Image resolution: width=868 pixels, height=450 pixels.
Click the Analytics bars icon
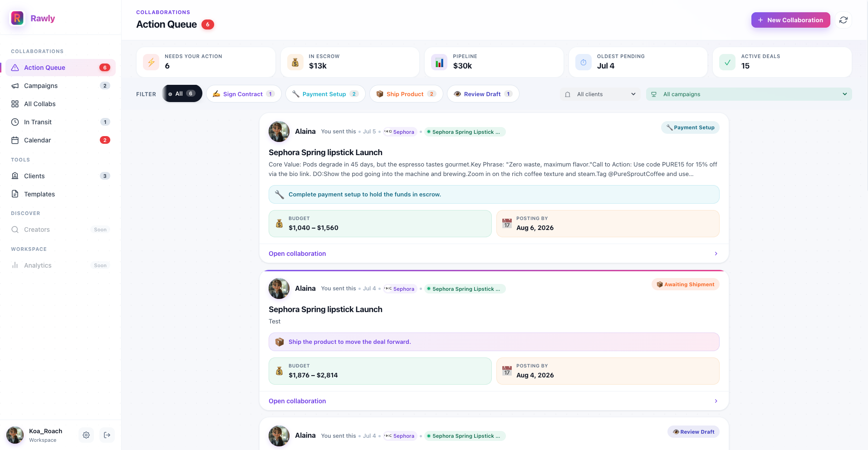tap(15, 265)
